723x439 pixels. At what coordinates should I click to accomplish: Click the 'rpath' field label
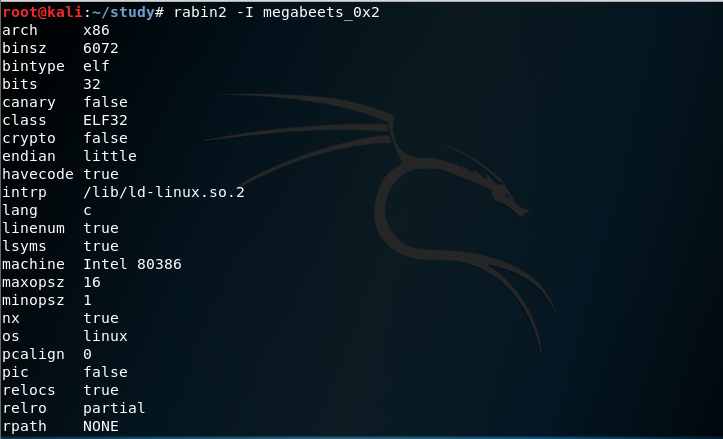24,427
